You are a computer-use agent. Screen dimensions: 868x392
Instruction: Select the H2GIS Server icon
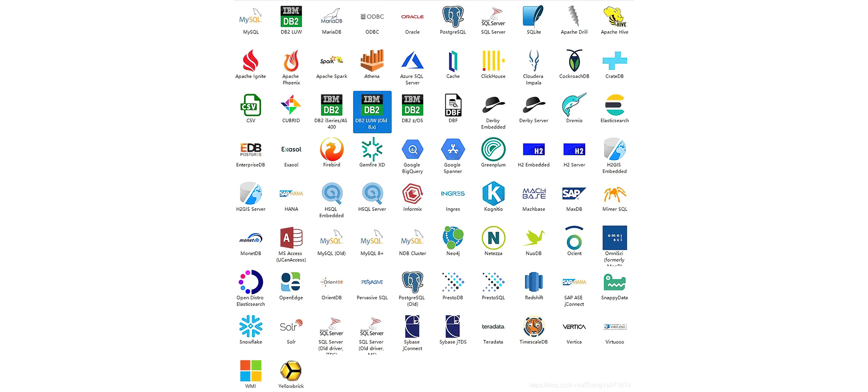tap(251, 194)
